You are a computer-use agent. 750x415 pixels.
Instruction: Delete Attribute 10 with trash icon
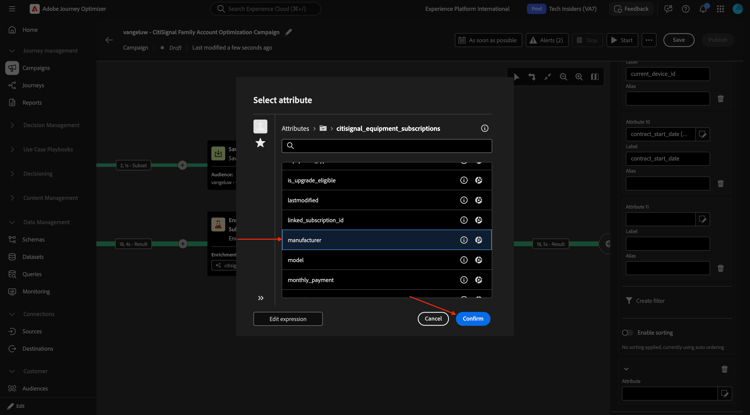[x=721, y=184]
